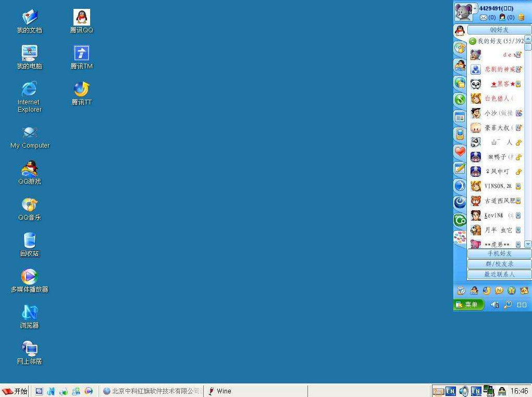Screen dimensions: 532x397
Task: Open the news page side tab in QQ
Action: point(460,117)
